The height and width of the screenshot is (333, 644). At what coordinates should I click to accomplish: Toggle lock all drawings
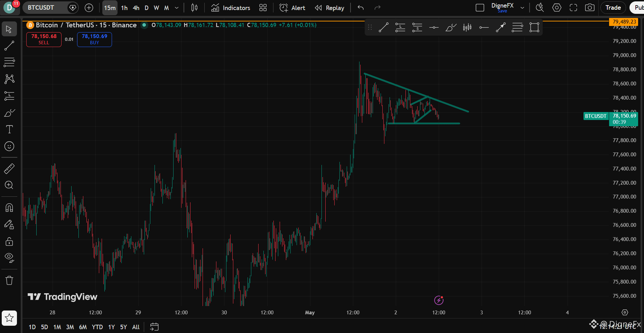pyautogui.click(x=9, y=241)
